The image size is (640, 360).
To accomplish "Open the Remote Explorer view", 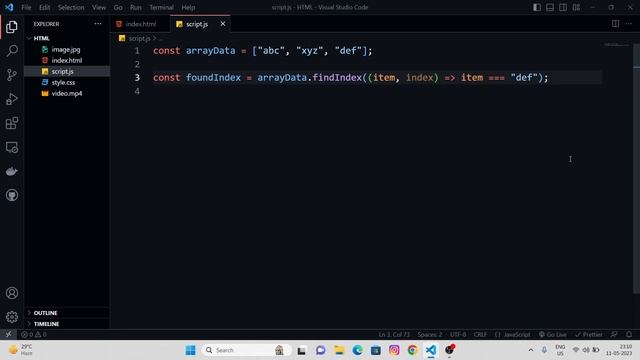I will coord(12,147).
